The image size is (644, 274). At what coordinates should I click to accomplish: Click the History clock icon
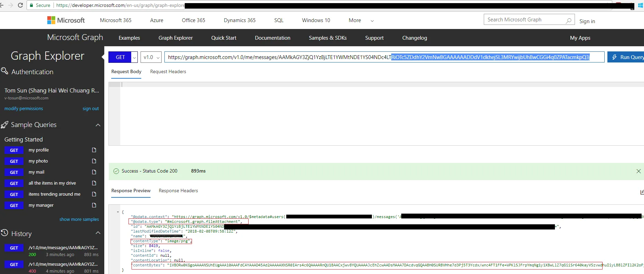tap(4, 233)
